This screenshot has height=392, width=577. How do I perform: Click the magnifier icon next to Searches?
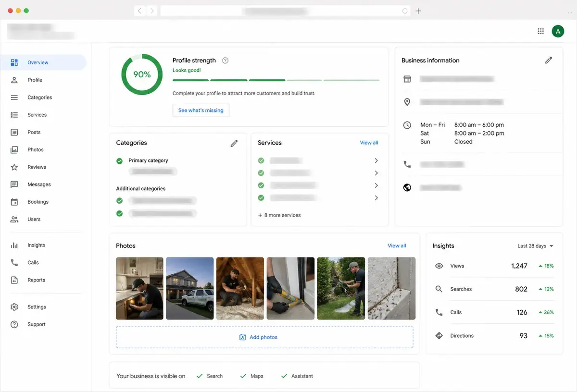[x=439, y=289]
